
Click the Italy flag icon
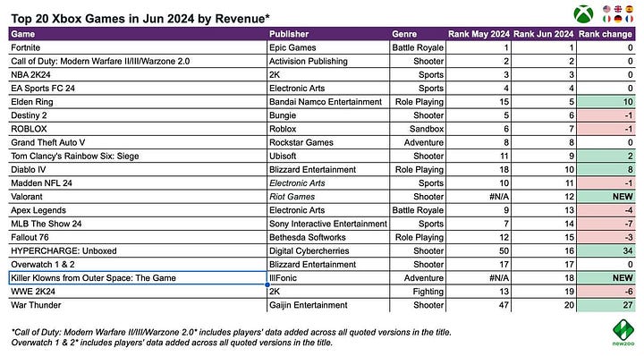pos(606,19)
